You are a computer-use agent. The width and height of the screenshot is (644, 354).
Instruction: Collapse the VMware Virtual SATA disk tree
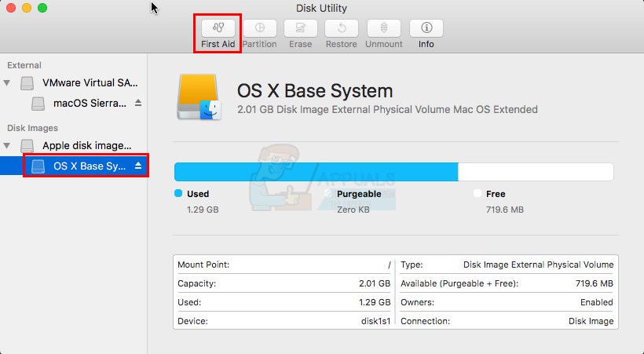(x=8, y=82)
